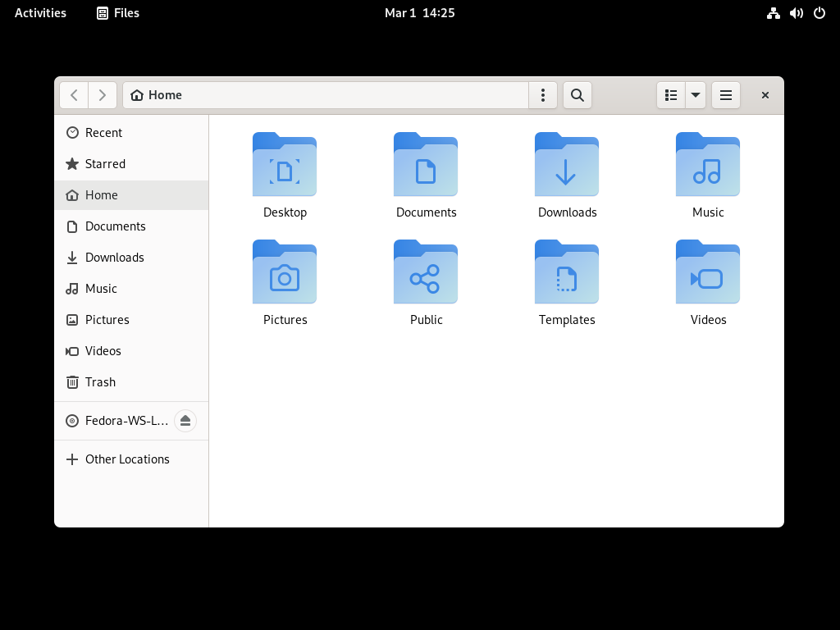Open Recent in the sidebar
840x630 pixels.
click(x=131, y=133)
